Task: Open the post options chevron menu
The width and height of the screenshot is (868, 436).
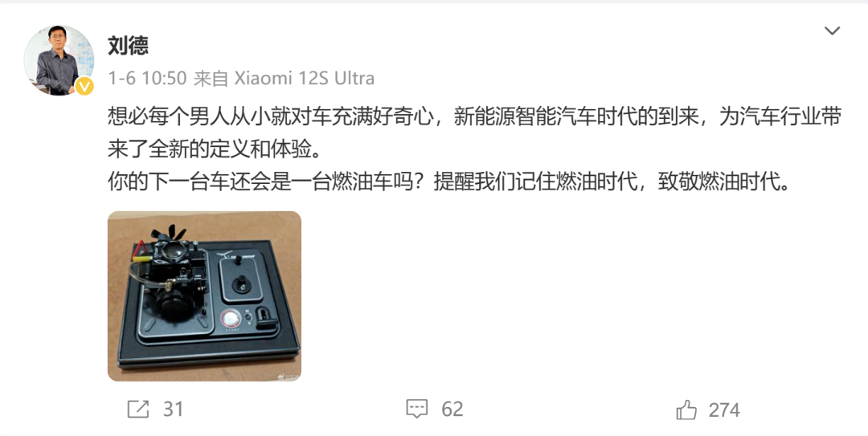Action: 832,31
